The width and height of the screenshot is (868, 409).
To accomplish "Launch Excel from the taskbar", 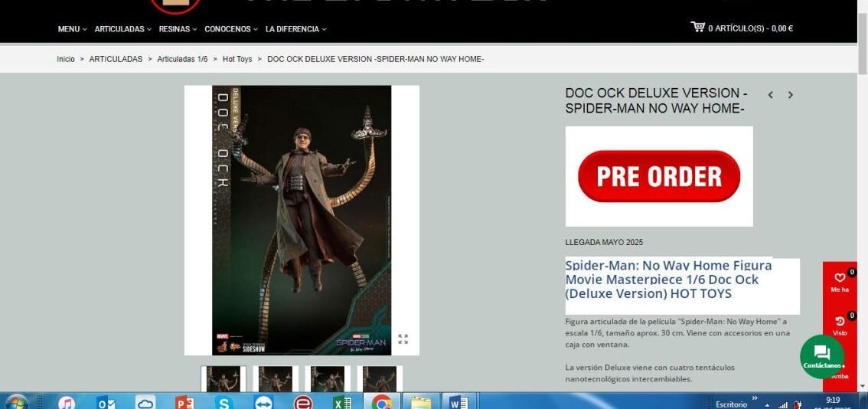I will click(x=342, y=402).
